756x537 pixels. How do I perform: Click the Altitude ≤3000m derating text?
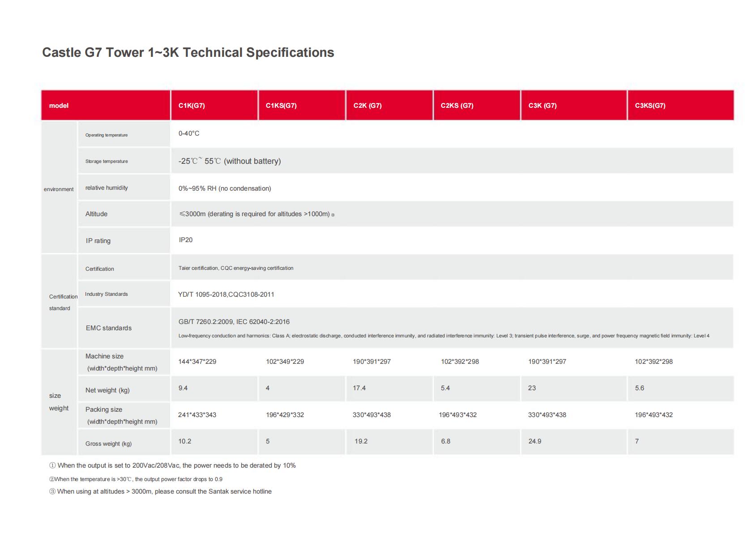(x=254, y=214)
